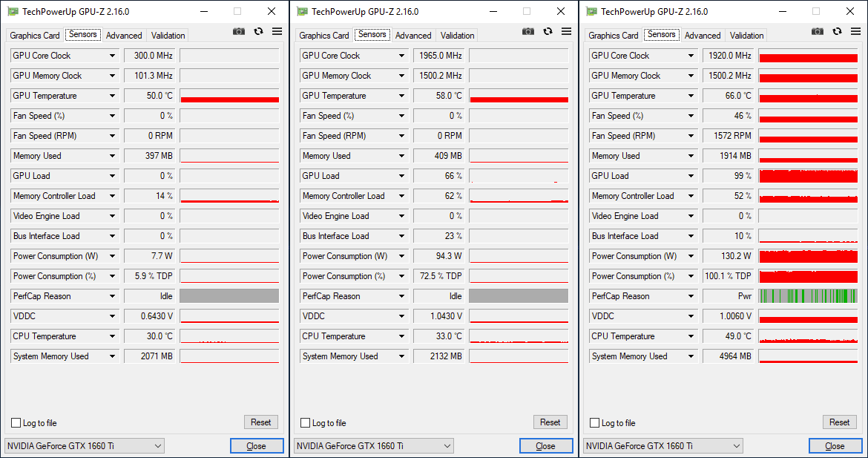Click the refresh icon in leftmost GPU-Z window
Image resolution: width=868 pixels, height=458 pixels.
pyautogui.click(x=258, y=31)
